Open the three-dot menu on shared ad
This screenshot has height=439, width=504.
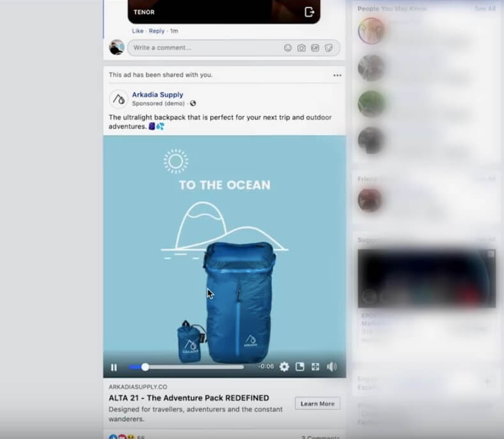pyautogui.click(x=337, y=75)
